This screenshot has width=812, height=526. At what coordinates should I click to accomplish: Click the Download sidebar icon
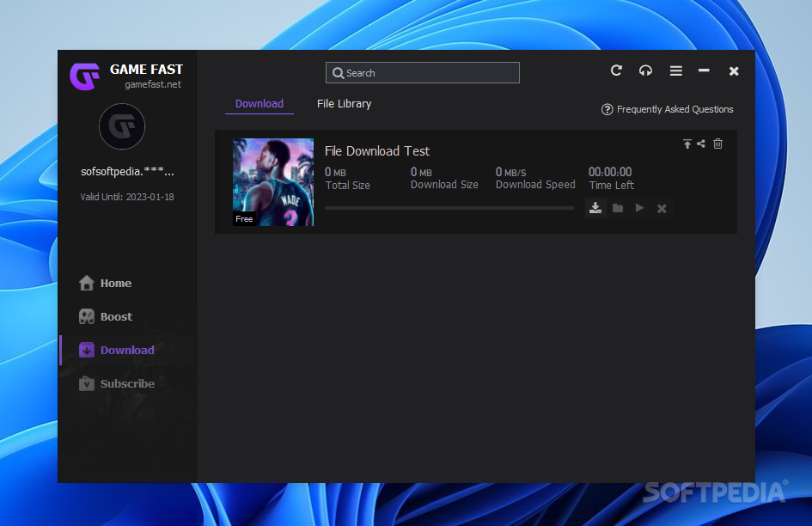click(87, 351)
